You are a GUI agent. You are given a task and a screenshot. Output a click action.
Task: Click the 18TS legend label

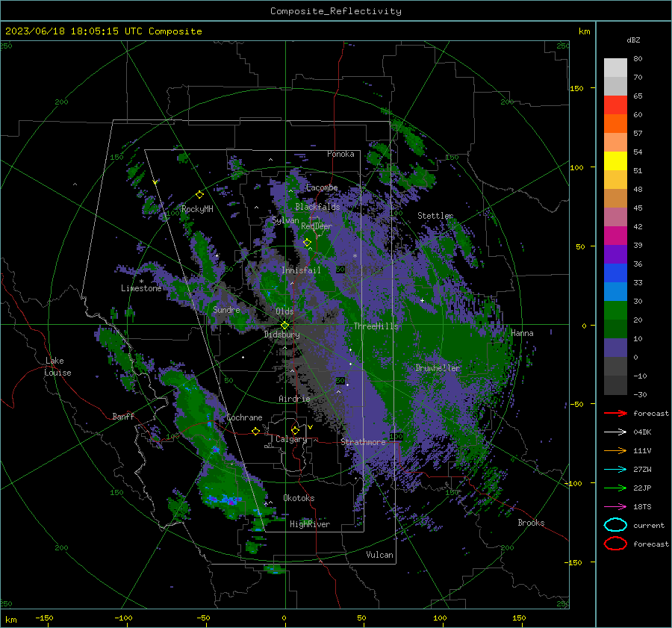(x=642, y=507)
